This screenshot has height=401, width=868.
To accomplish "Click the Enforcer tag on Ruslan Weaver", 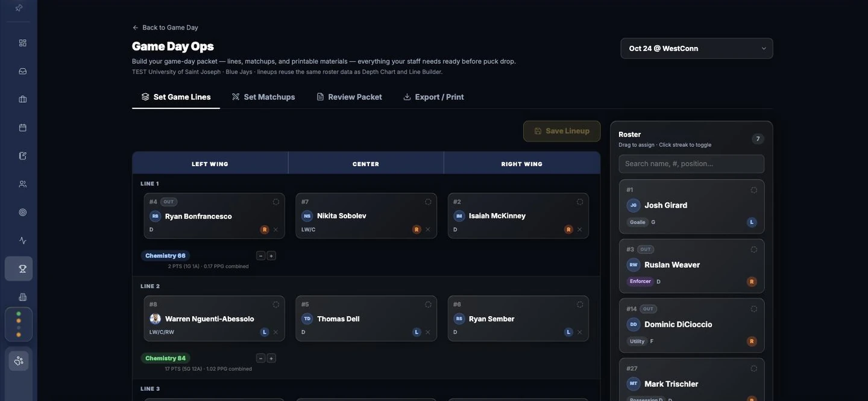I will coord(640,281).
